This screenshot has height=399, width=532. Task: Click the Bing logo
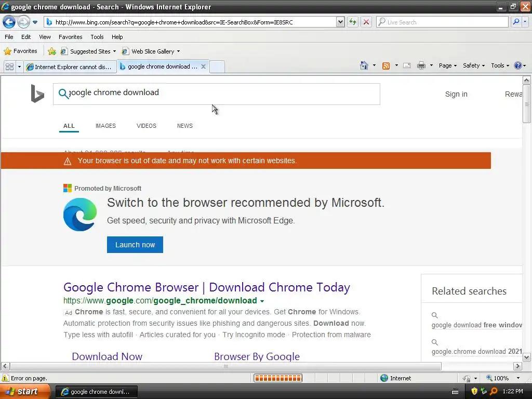pyautogui.click(x=37, y=94)
